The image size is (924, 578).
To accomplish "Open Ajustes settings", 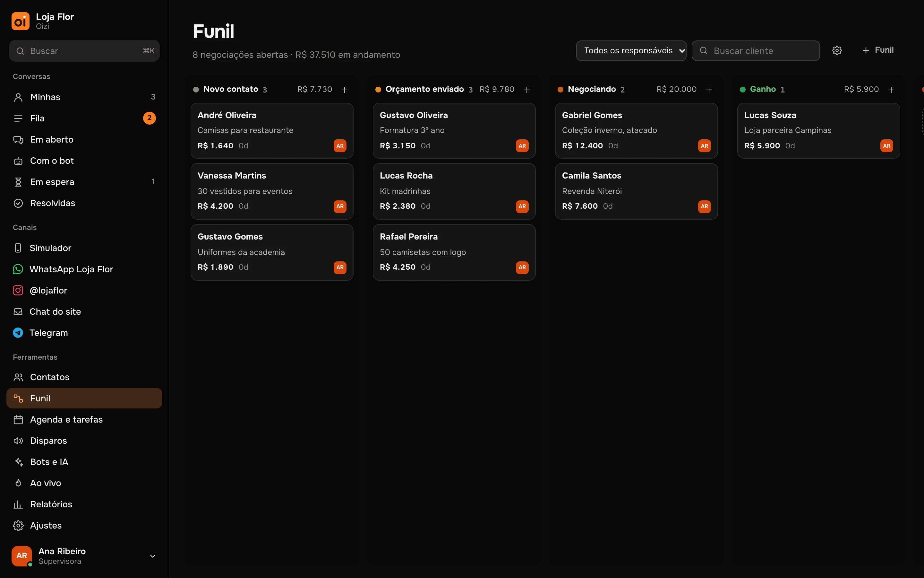I will click(x=84, y=526).
